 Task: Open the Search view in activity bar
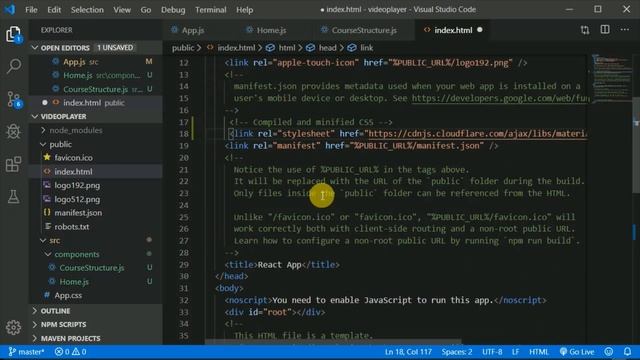pyautogui.click(x=13, y=66)
